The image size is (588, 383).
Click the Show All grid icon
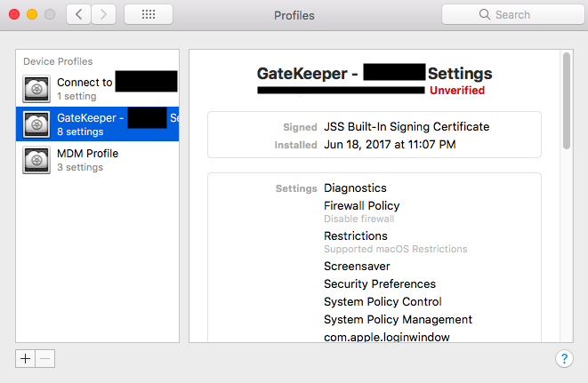[149, 14]
